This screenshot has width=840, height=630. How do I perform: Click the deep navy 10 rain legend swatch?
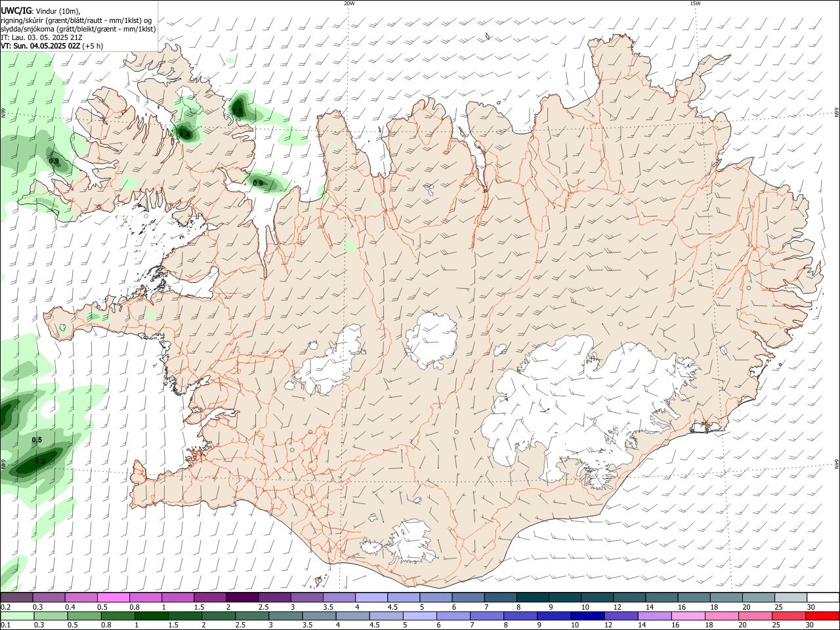tap(587, 616)
